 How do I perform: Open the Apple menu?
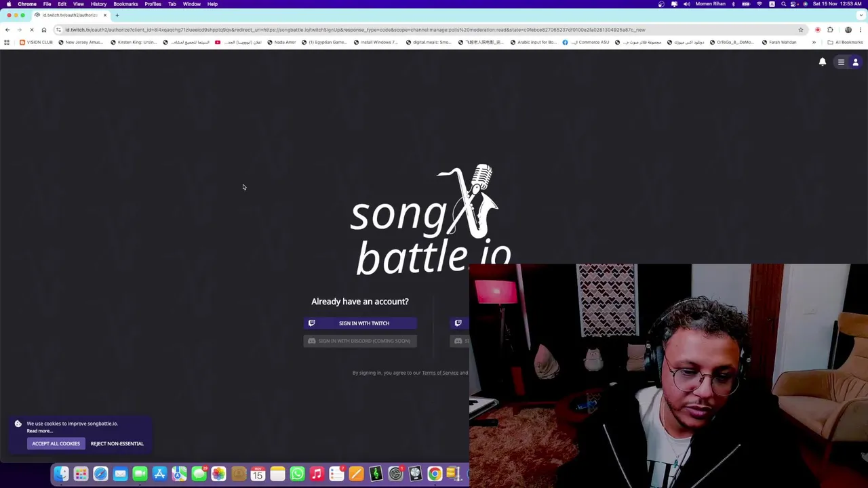9,4
